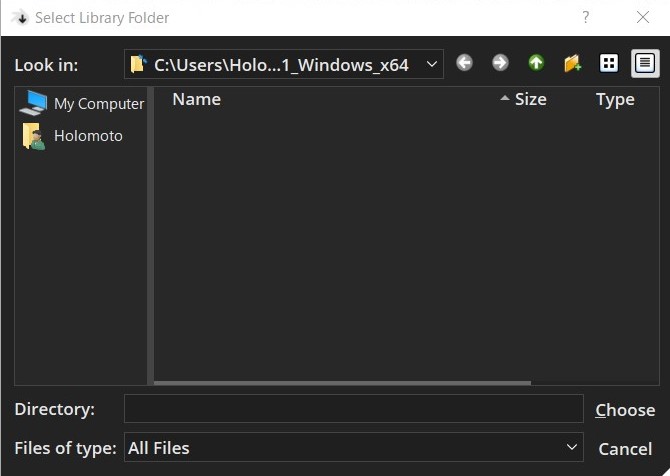670x476 pixels.
Task: Go to parent directory with green up arrow
Action: [x=536, y=63]
